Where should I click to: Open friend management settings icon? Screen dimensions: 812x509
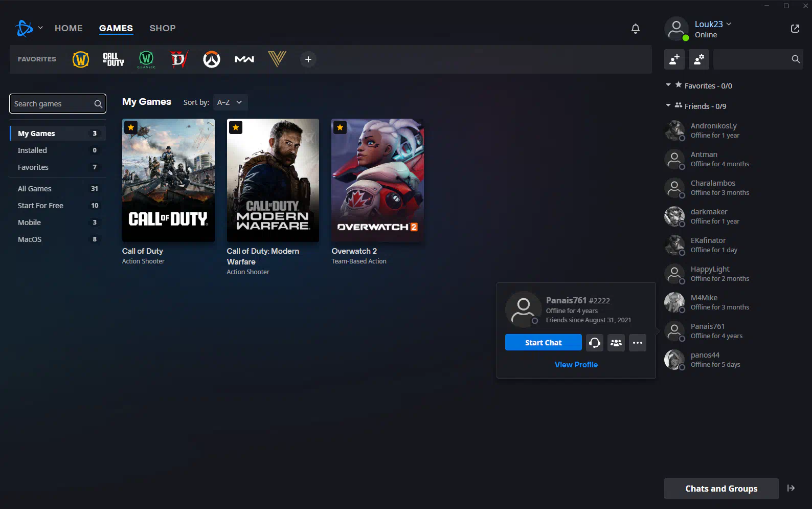[x=699, y=59]
